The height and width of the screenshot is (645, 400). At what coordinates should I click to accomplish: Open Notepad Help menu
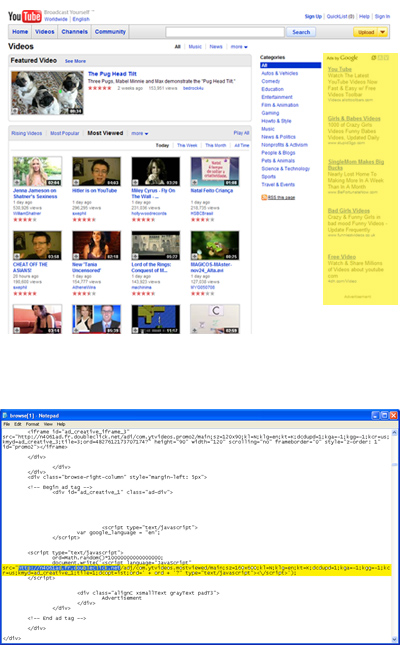pyautogui.click(x=61, y=424)
